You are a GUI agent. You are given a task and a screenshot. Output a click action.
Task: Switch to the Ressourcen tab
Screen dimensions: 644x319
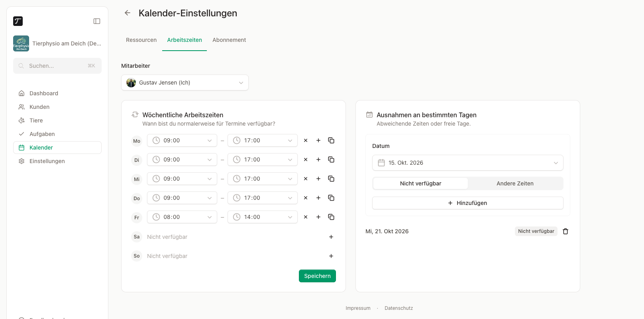coord(141,40)
